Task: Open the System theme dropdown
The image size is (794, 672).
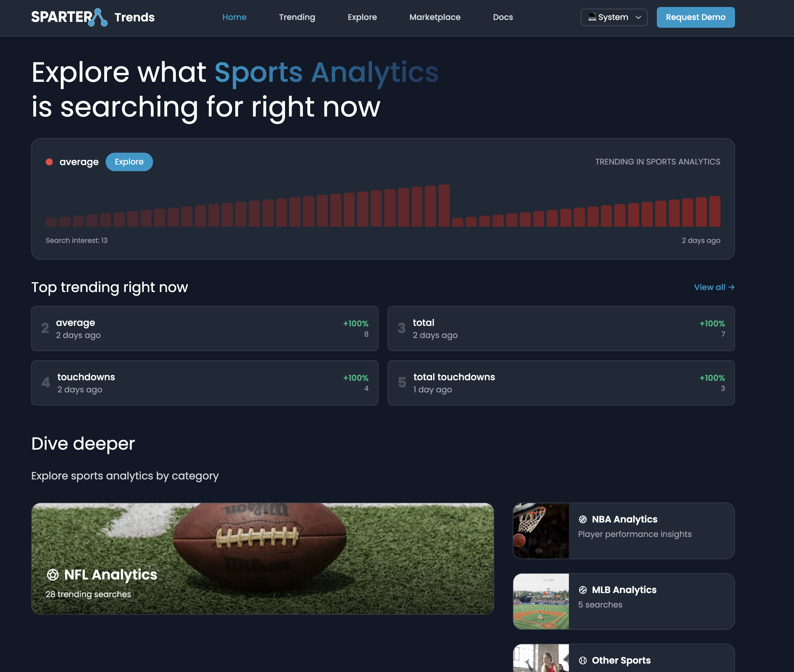Action: (613, 17)
